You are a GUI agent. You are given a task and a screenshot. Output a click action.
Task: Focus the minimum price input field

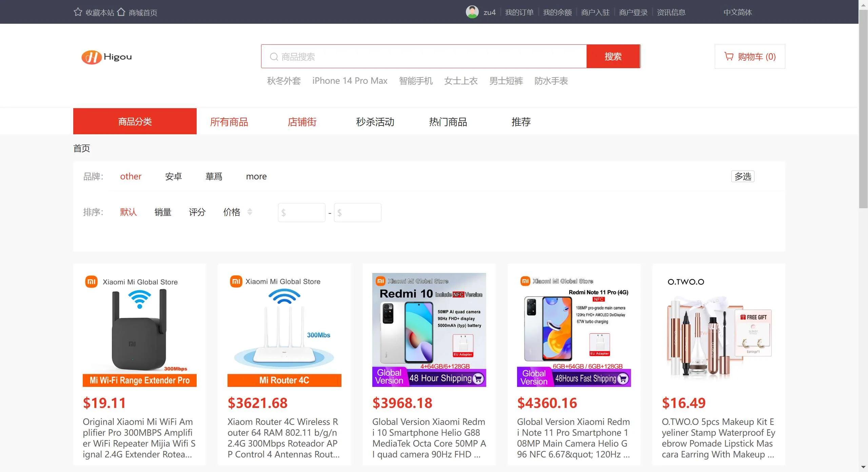pos(302,213)
